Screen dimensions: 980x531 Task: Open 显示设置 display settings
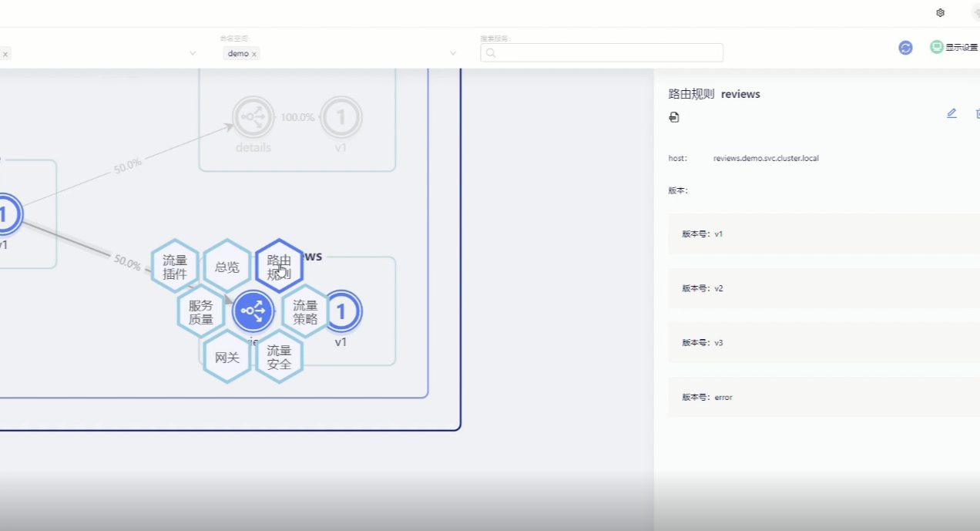click(954, 47)
